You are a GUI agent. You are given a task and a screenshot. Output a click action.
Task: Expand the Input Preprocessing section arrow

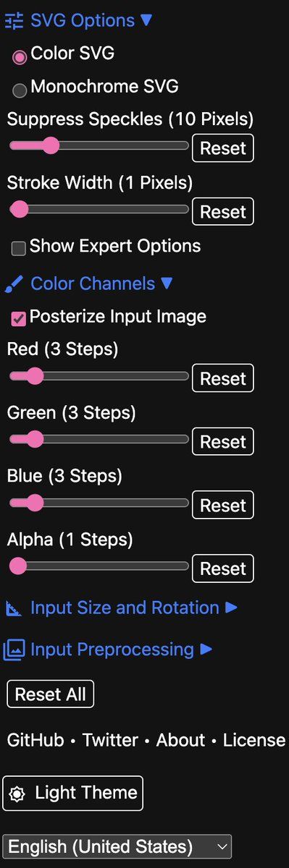pos(206,649)
